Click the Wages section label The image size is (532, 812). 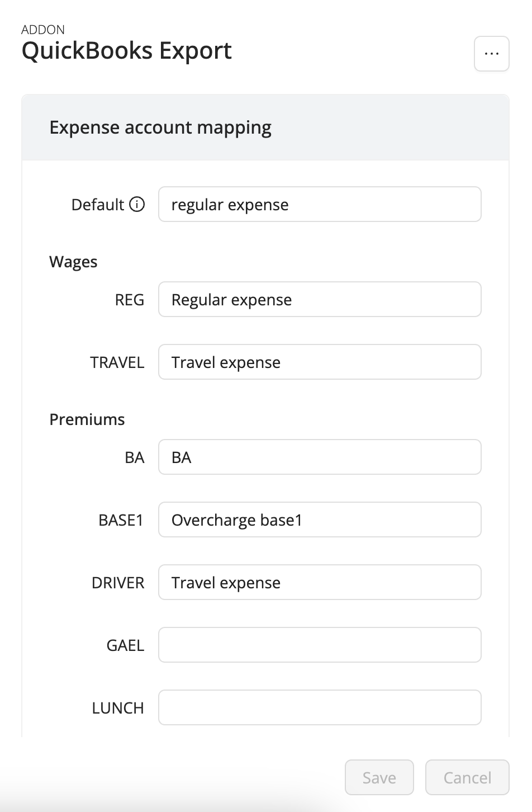click(73, 262)
